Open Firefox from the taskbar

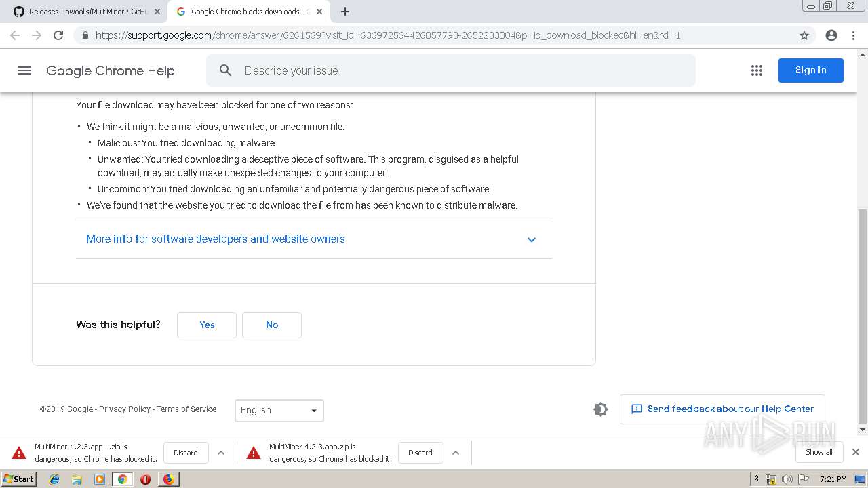[x=168, y=479]
